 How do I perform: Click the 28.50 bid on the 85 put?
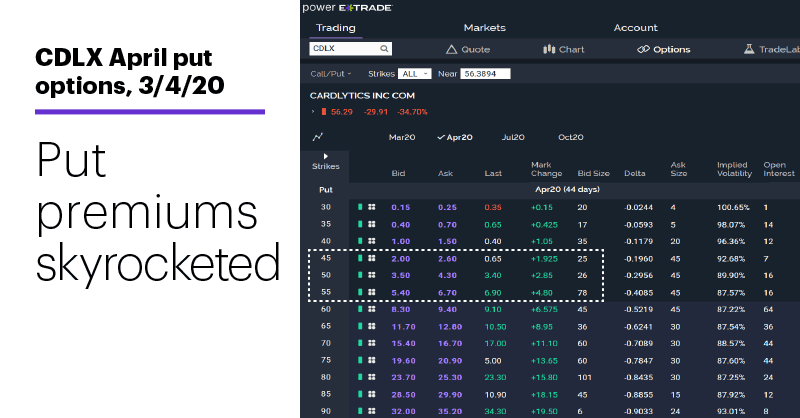[403, 395]
